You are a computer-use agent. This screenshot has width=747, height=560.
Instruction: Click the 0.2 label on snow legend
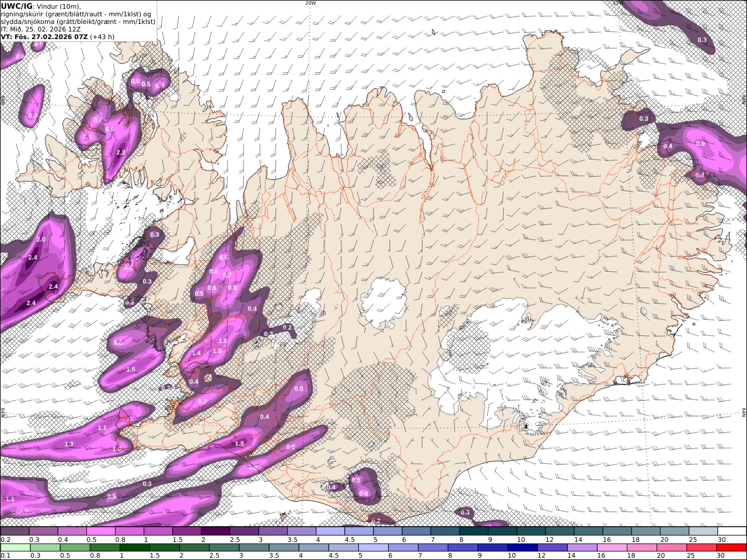(x=5, y=540)
